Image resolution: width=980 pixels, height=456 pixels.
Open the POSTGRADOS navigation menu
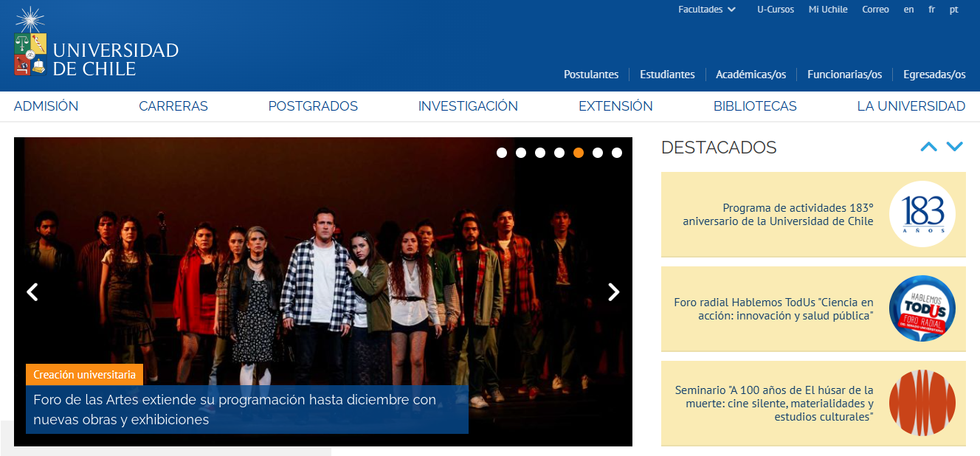(313, 106)
